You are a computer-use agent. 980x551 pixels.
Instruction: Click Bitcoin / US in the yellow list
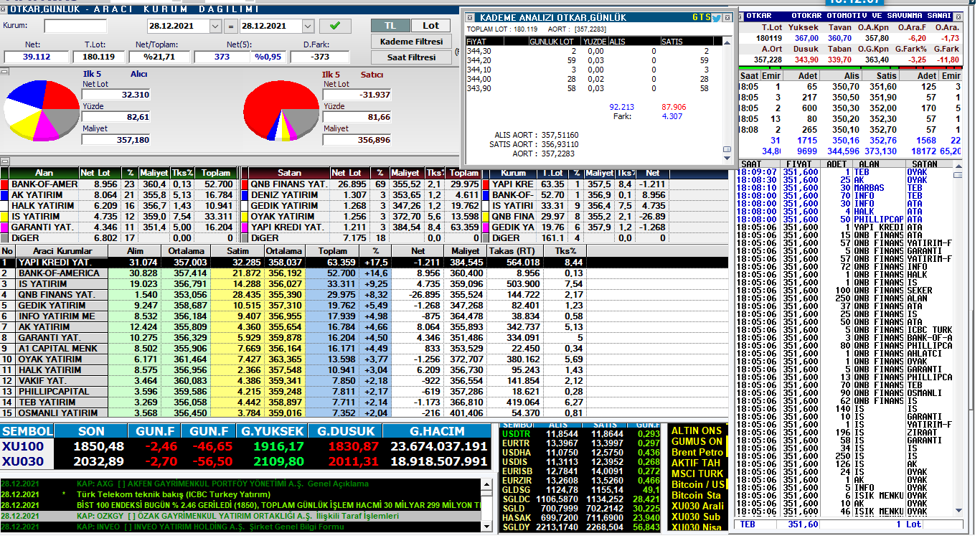tap(697, 484)
